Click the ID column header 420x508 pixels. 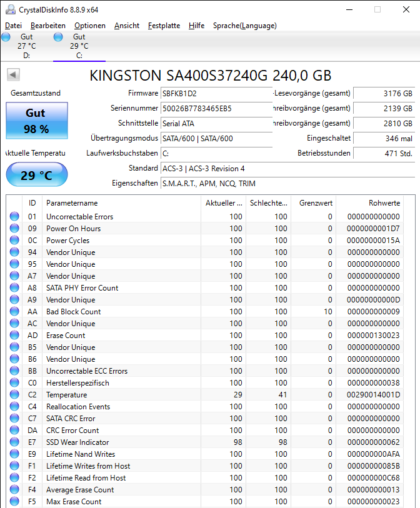pyautogui.click(x=32, y=203)
